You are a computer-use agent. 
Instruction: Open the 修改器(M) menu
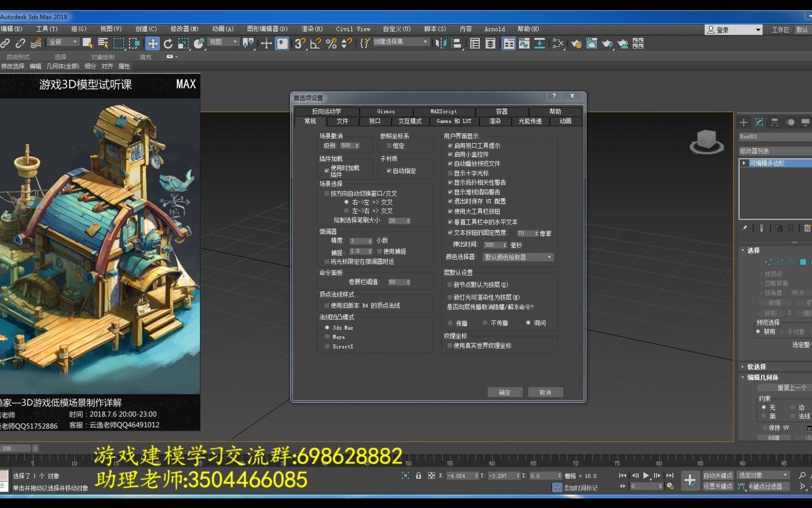184,29
